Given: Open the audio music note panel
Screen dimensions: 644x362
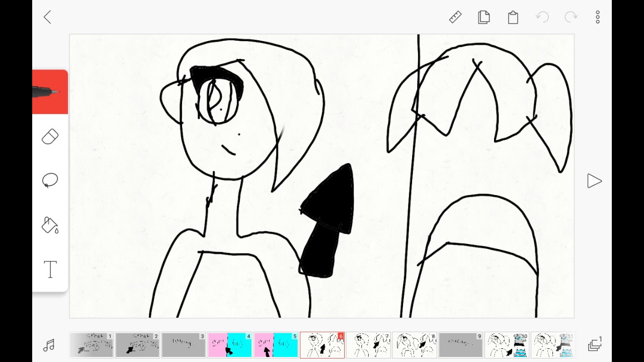Looking at the screenshot, I should pos(49,345).
